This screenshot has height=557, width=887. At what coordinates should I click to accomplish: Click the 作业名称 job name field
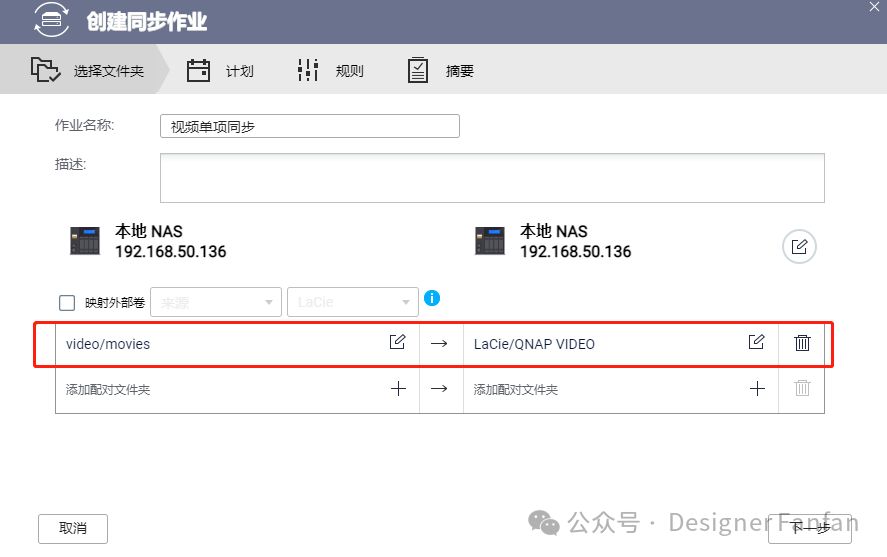(309, 126)
